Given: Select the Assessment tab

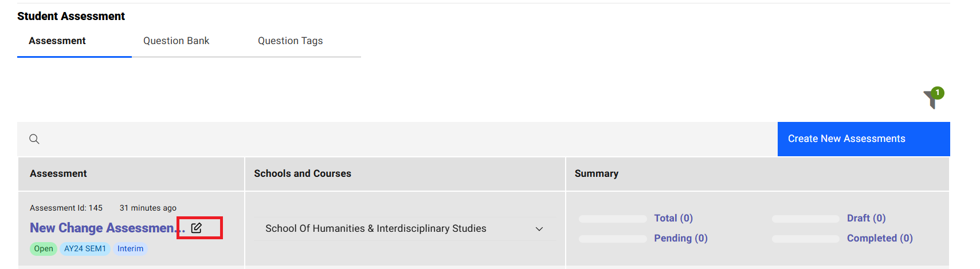Looking at the screenshot, I should pyautogui.click(x=57, y=41).
